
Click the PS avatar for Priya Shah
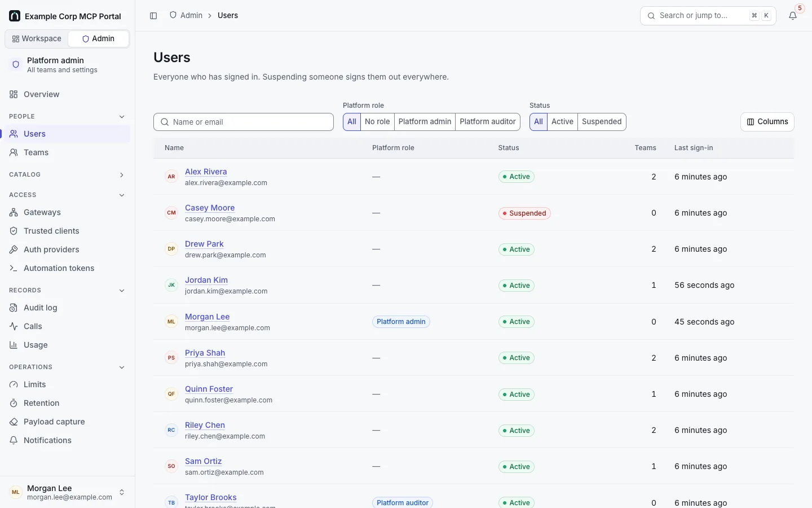(171, 358)
